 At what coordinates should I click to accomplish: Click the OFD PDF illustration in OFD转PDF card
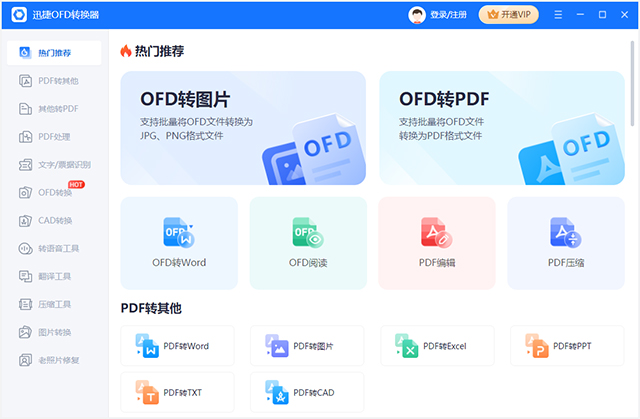coord(571,150)
